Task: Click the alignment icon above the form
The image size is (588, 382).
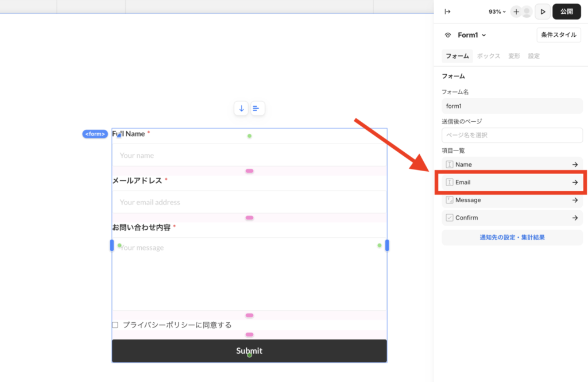Action: click(257, 108)
